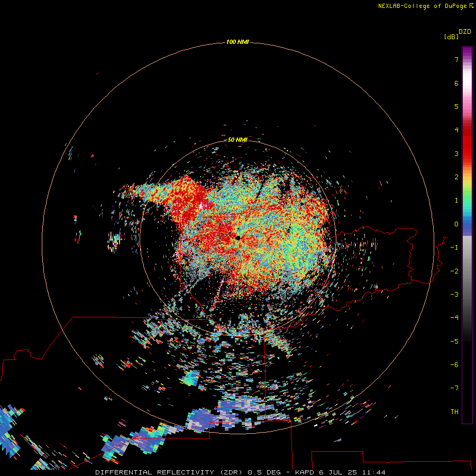The height and width of the screenshot is (476, 476).
Task: Click the -6 value on the color scale
Action: coord(454,365)
